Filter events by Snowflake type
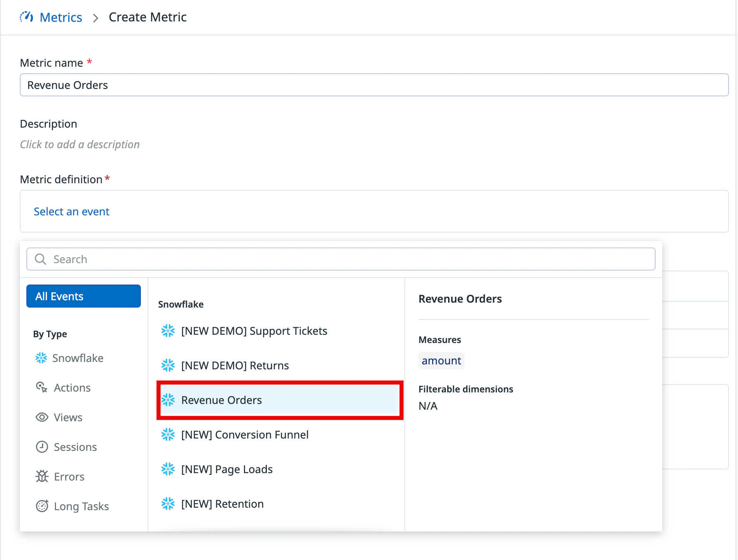This screenshot has height=560, width=738. point(77,358)
